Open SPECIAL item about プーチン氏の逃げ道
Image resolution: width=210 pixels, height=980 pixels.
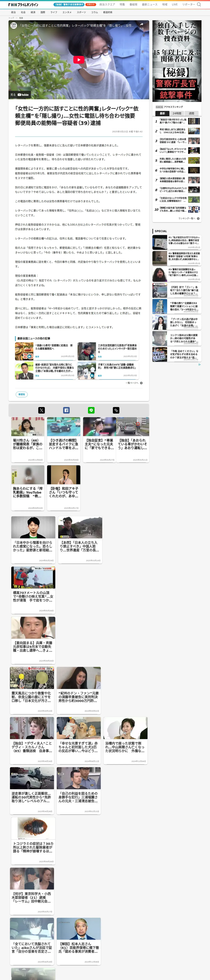click(x=177, y=322)
